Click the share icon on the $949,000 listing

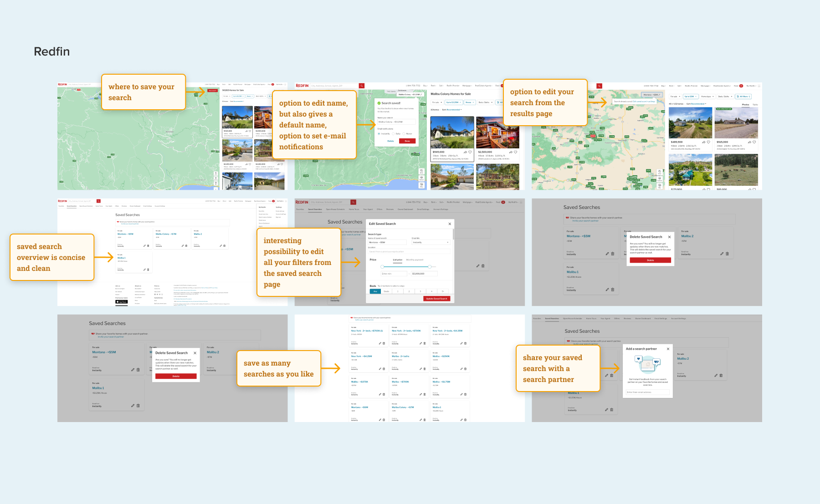click(465, 152)
